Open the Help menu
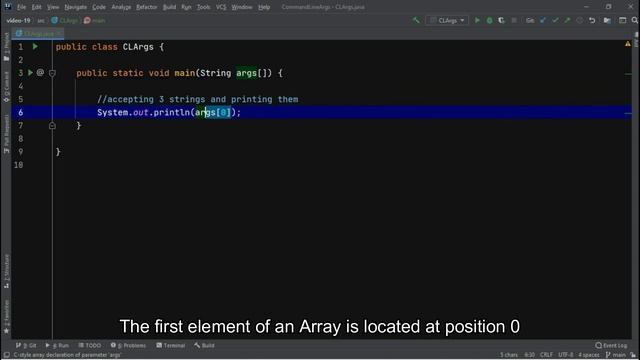 point(264,7)
